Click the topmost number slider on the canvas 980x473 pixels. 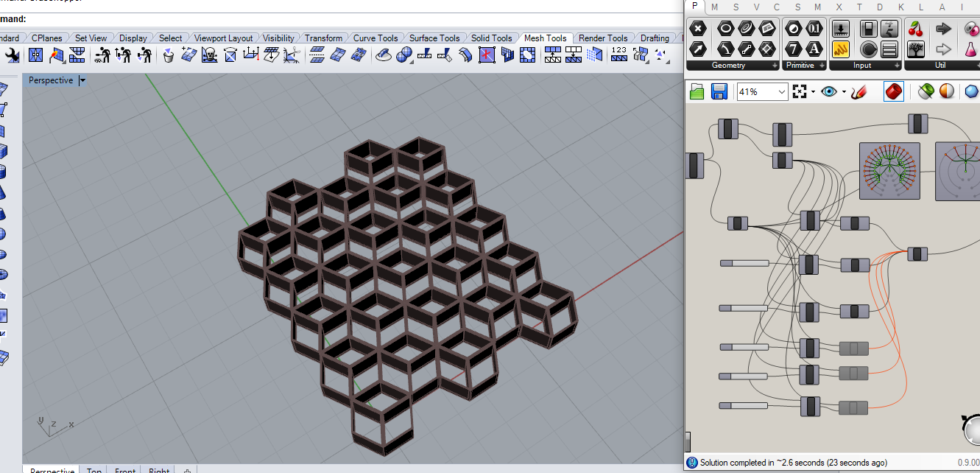coord(744,263)
